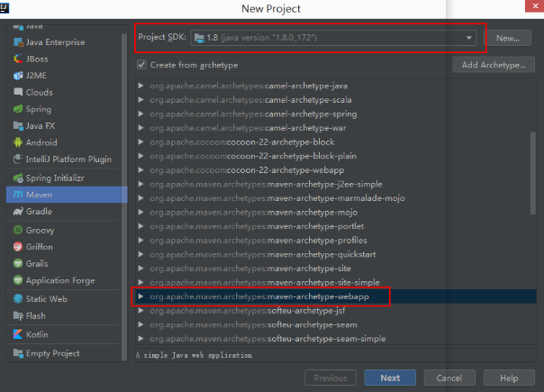Screen dimensions: 544x392
Task: Select Spring project type label
Action: [x=39, y=109]
